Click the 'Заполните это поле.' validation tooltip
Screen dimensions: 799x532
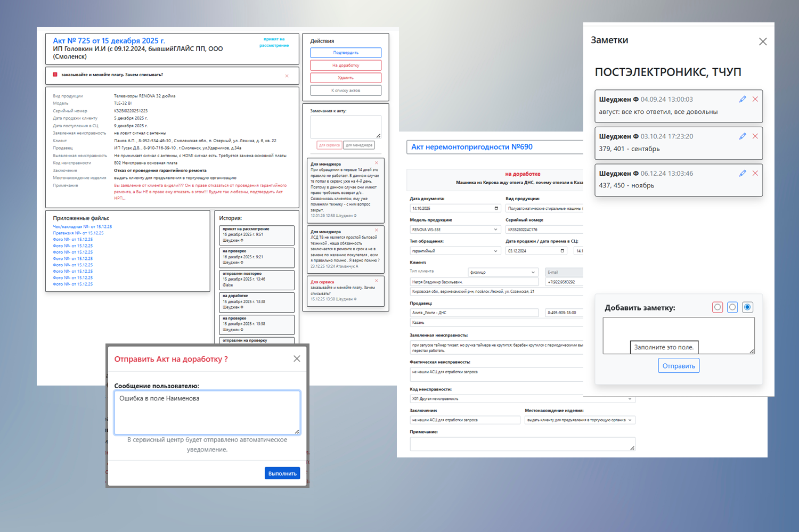coord(664,347)
